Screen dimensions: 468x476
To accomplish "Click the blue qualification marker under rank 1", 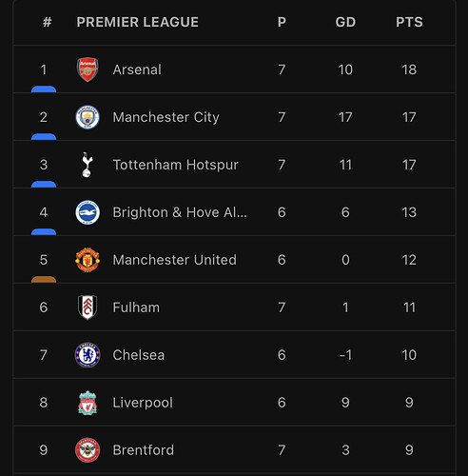I will point(44,89).
